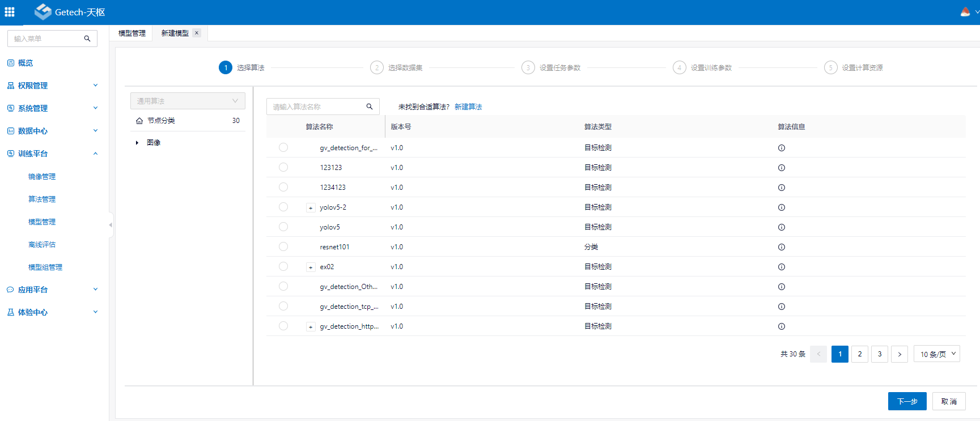
Task: View info icon for gv_detection_http...
Action: pos(782,326)
